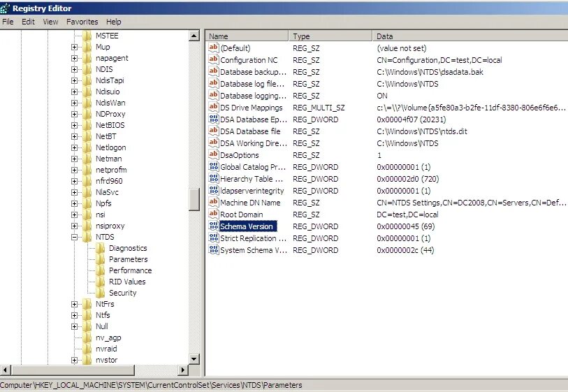The image size is (568, 392).
Task: Open the Help menu
Action: point(114,22)
